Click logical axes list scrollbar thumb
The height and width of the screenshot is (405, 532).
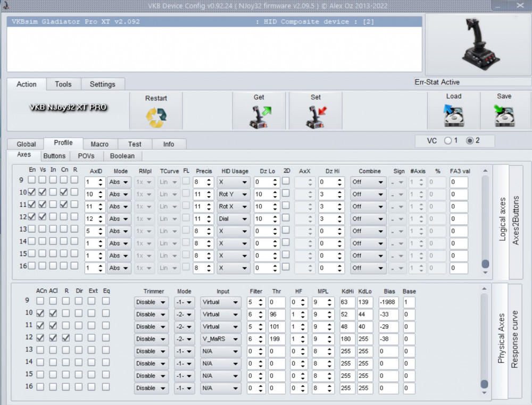click(486, 263)
